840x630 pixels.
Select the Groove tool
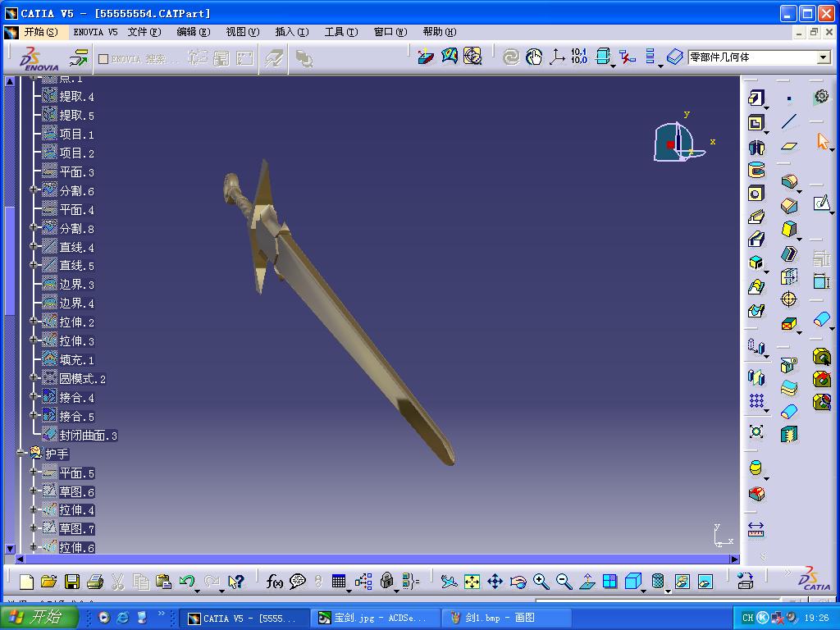point(756,171)
